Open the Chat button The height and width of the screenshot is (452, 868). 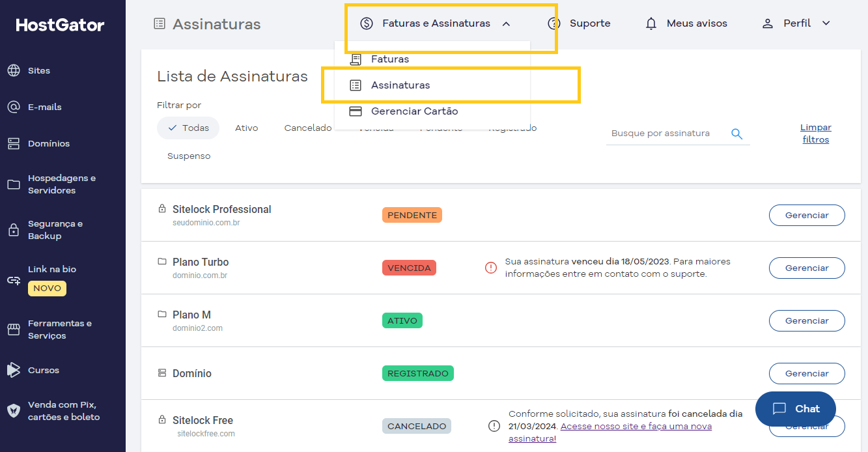click(795, 409)
